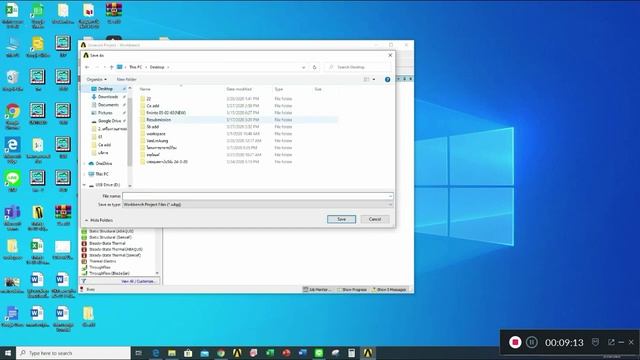Image resolution: width=640 pixels, height=360 pixels.
Task: Stop the screen recording
Action: pos(515,342)
